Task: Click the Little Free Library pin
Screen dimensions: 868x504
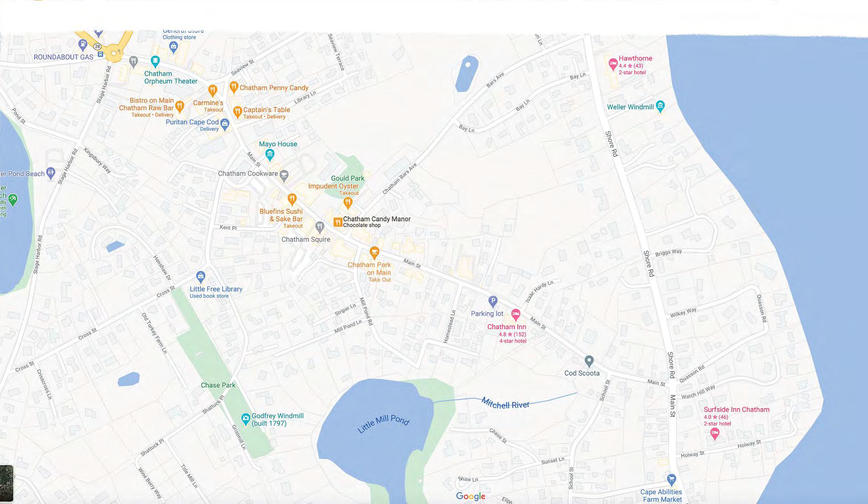Action: [x=201, y=276]
